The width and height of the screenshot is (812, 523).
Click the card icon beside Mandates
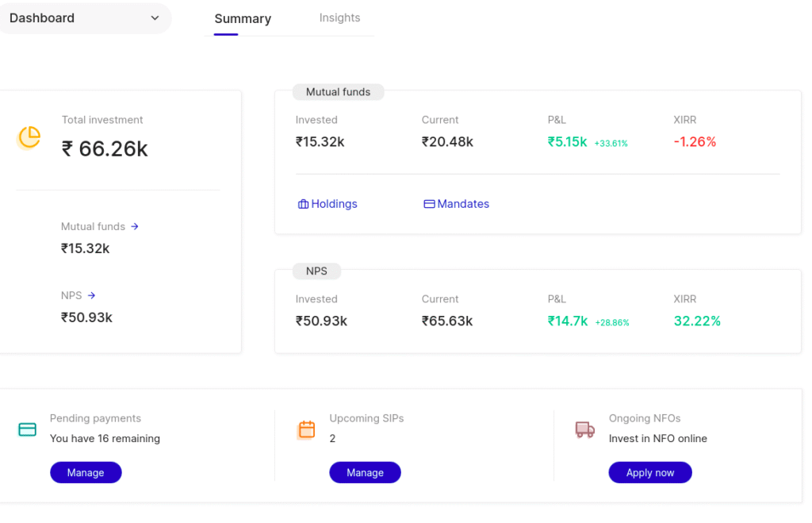coord(429,204)
